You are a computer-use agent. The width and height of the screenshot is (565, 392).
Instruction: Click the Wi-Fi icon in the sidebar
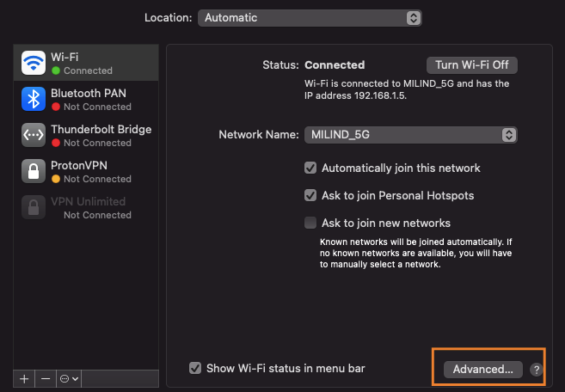coord(34,63)
